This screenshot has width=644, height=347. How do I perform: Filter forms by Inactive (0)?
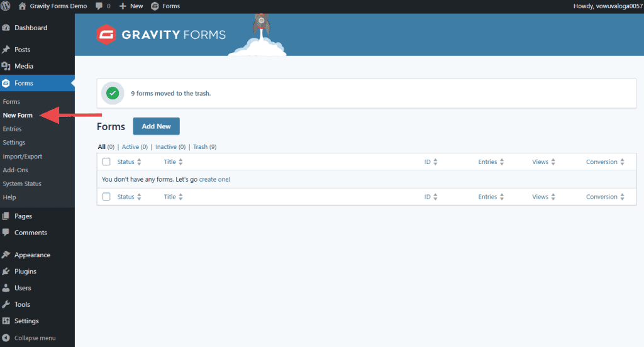click(x=170, y=146)
